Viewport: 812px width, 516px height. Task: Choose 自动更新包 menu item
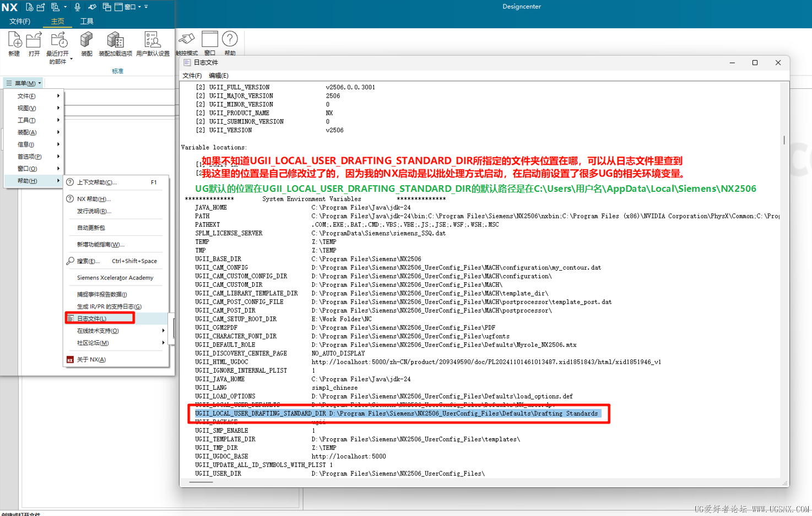116,228
